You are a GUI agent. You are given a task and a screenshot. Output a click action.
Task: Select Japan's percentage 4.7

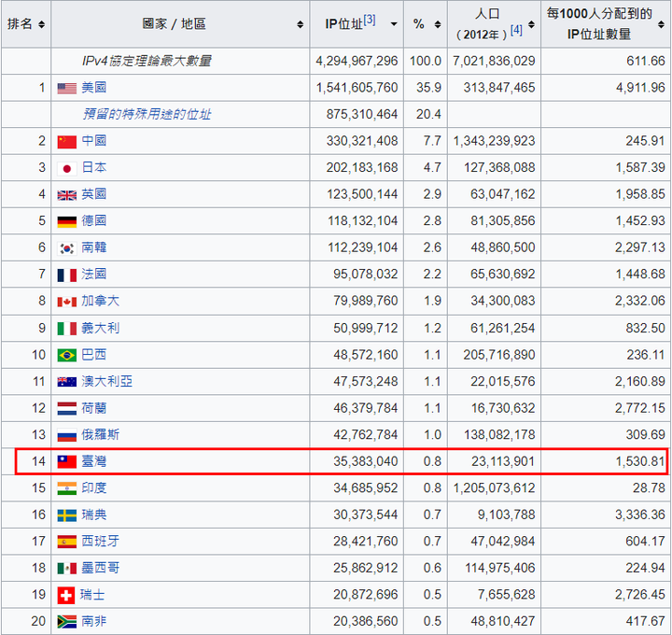432,168
